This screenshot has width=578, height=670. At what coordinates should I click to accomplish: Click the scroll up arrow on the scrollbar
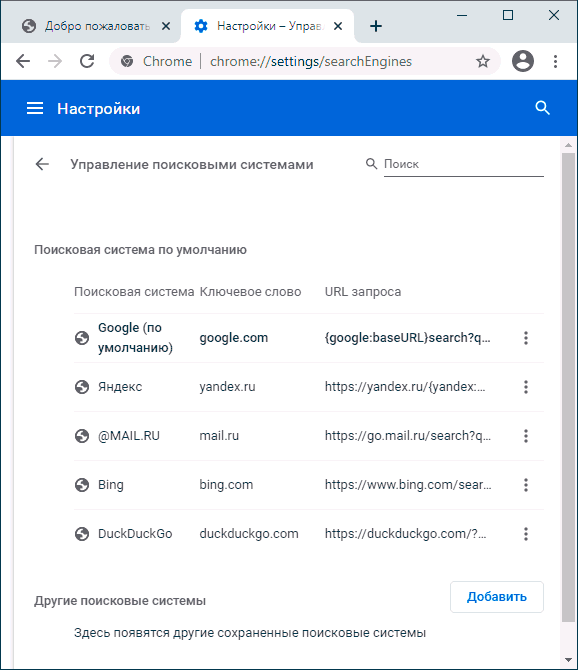pyautogui.click(x=568, y=145)
